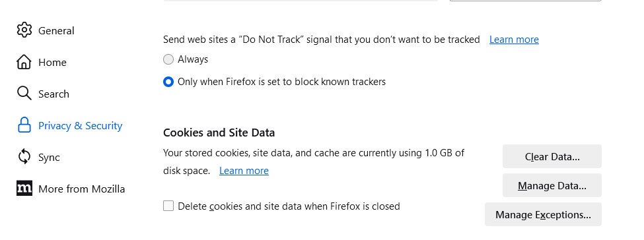This screenshot has height=240, width=644.
Task: Click the 'Manage Exceptions...' button
Action: point(543,214)
